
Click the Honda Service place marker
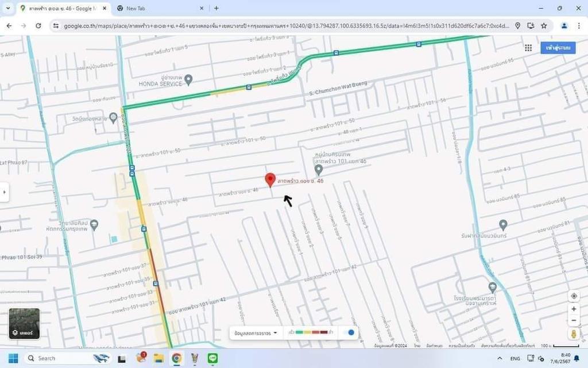(188, 79)
